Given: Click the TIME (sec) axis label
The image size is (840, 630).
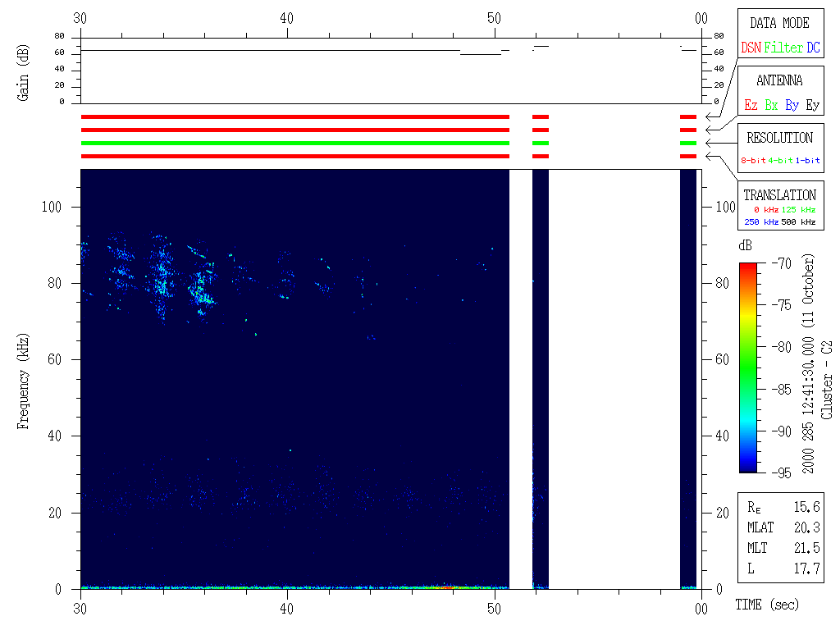Looking at the screenshot, I should click(x=766, y=605).
